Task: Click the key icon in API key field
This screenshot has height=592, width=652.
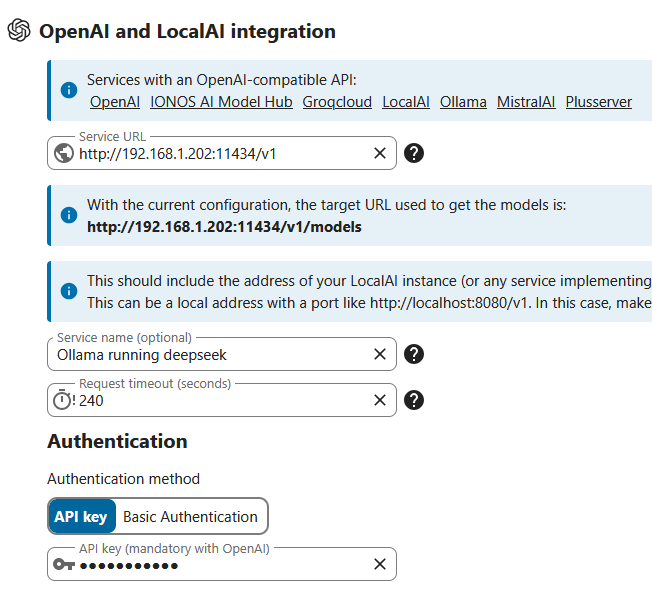Action: [65, 564]
